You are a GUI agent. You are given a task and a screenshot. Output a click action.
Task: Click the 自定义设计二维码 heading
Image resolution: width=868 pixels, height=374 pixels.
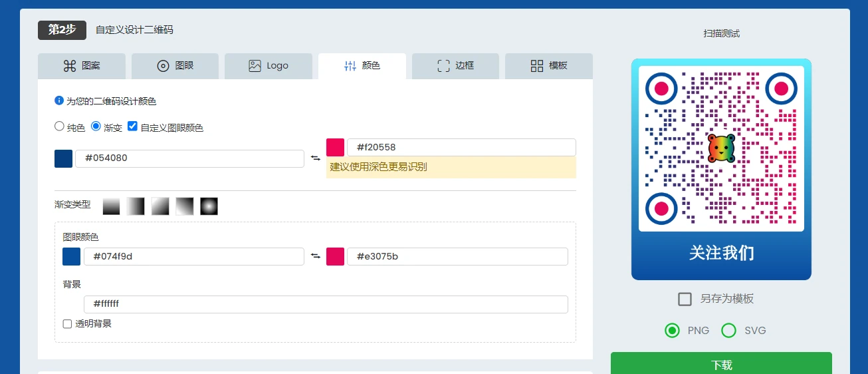pyautogui.click(x=134, y=30)
